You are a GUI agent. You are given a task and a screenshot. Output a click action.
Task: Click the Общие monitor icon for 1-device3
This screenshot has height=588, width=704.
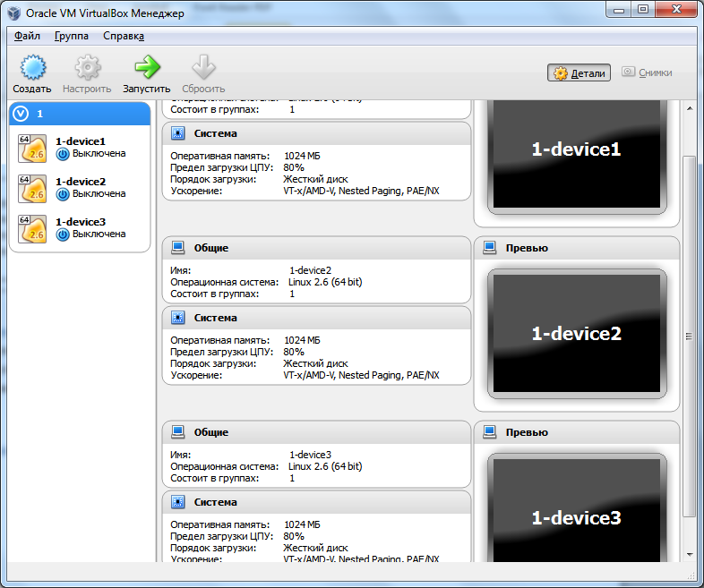tap(178, 432)
